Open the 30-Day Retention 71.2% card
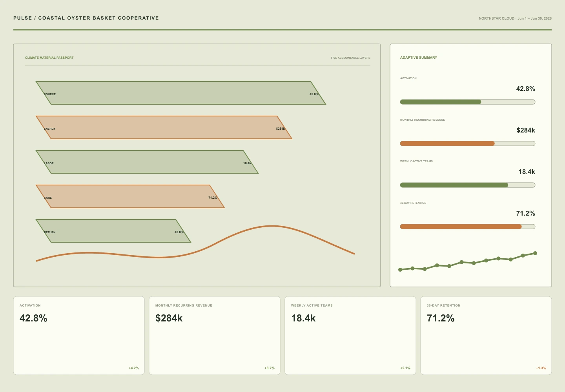This screenshot has width=565, height=392. pos(486,336)
